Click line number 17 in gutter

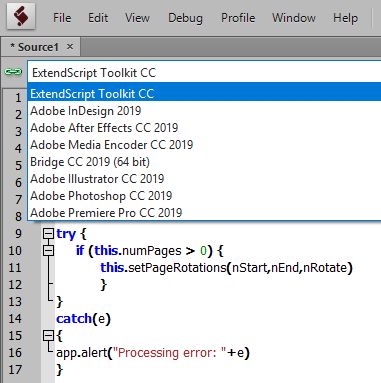pyautogui.click(x=15, y=370)
